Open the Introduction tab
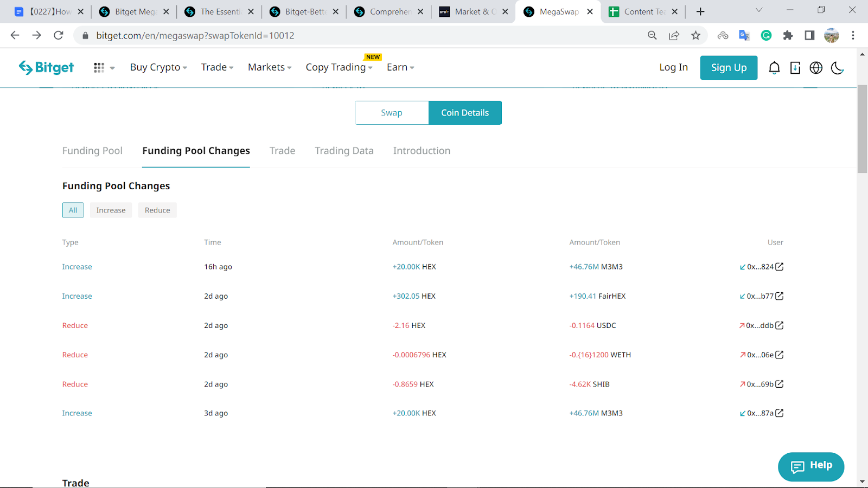 coord(422,151)
